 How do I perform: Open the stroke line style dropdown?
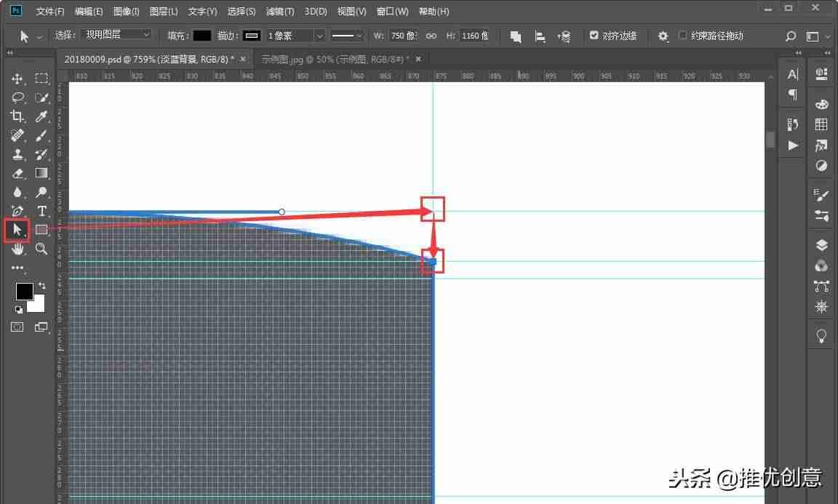pyautogui.click(x=346, y=36)
